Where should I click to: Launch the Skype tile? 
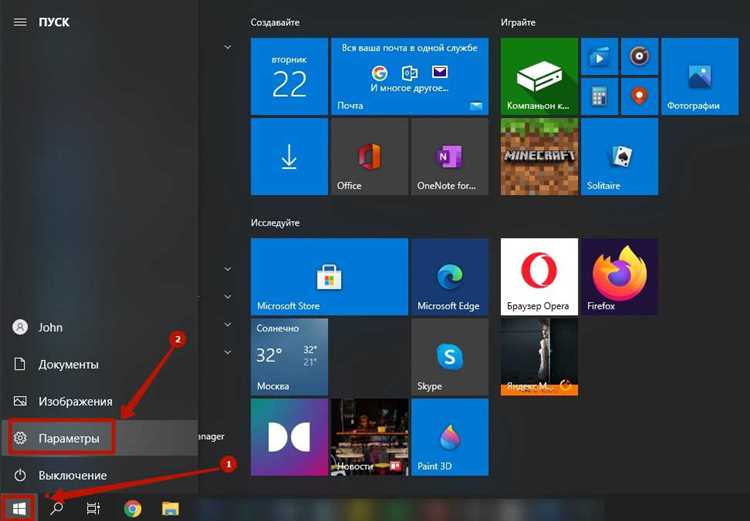click(x=450, y=357)
